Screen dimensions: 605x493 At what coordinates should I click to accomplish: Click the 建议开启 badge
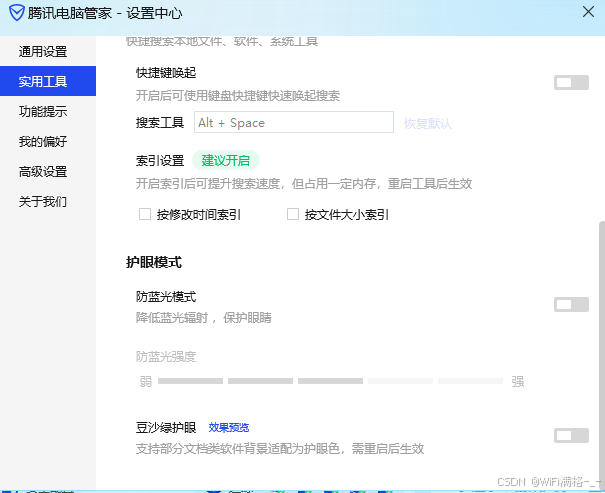click(x=226, y=160)
